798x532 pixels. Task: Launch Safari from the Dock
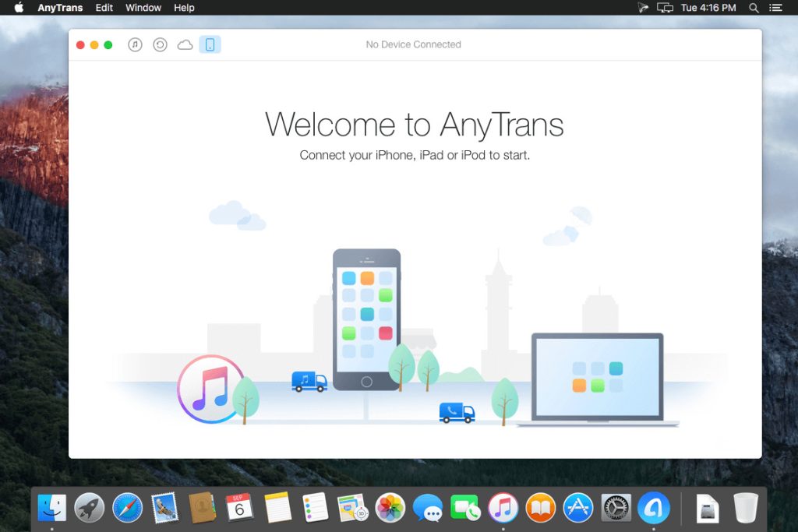tap(126, 508)
